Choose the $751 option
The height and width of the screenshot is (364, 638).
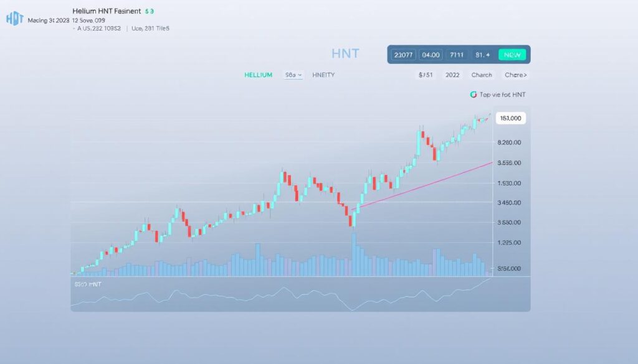[x=426, y=75]
